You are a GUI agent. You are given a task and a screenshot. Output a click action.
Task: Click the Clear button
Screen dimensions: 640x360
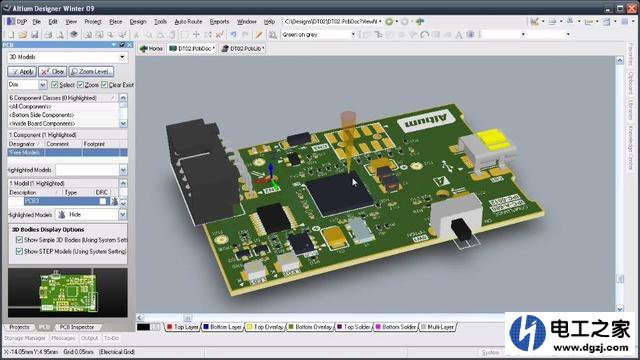pos(53,71)
